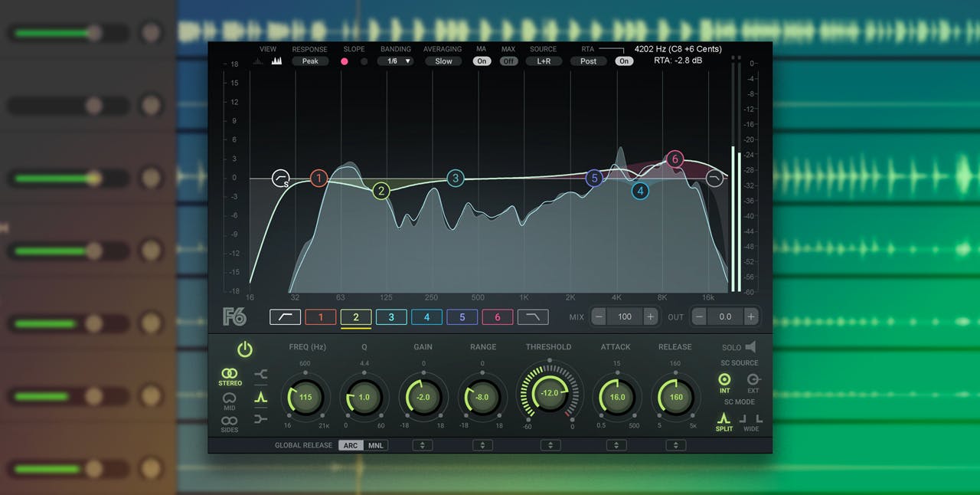
Task: Click the Solo speaker icon
Action: [750, 347]
